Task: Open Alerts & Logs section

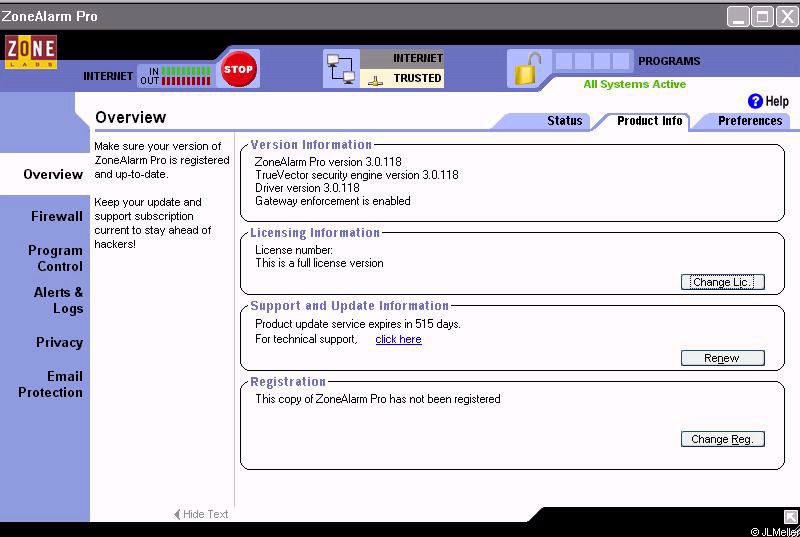Action: tap(58, 300)
